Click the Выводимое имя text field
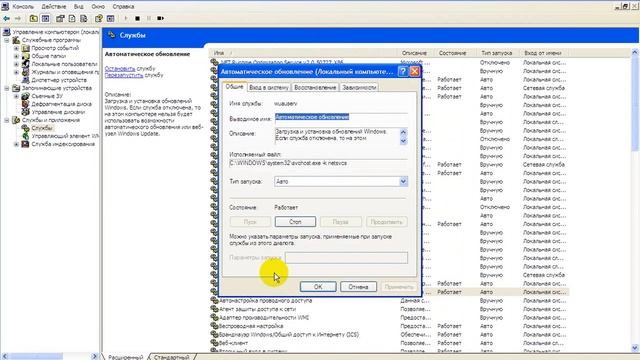The image size is (640, 360). [341, 117]
